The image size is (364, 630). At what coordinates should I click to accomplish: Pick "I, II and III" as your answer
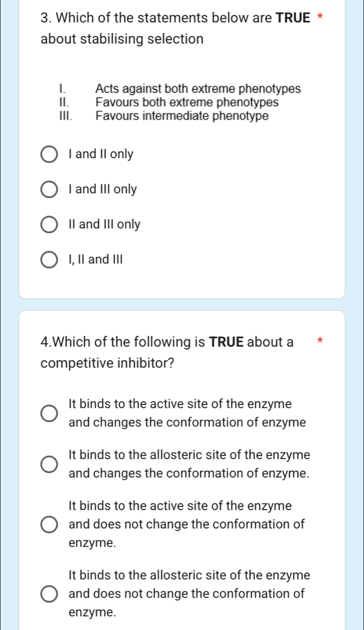(49, 259)
